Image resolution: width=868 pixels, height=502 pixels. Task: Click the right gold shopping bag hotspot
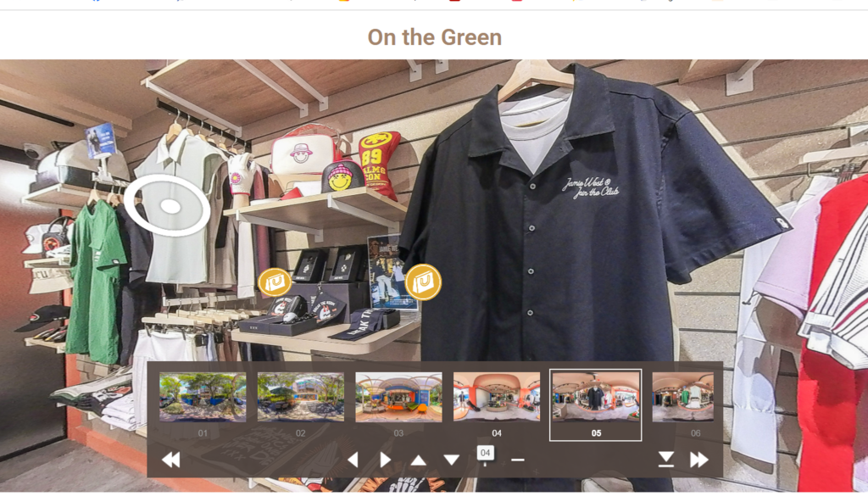pos(424,282)
